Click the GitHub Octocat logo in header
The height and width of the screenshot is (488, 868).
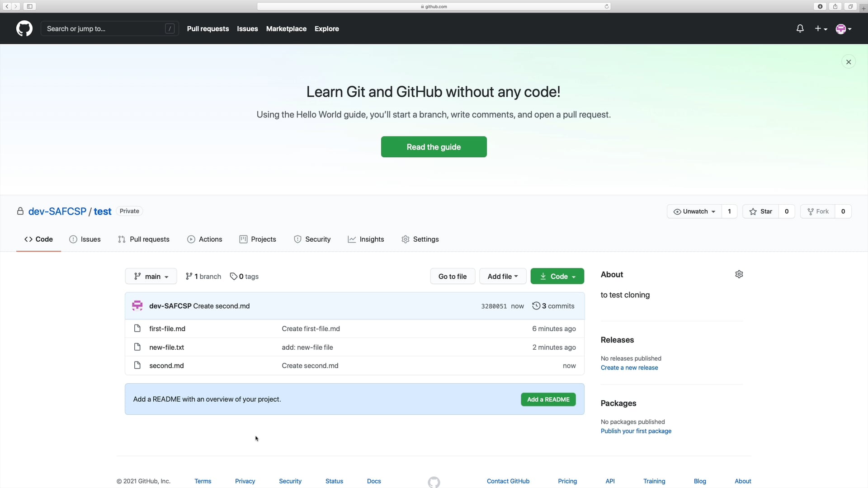click(24, 28)
